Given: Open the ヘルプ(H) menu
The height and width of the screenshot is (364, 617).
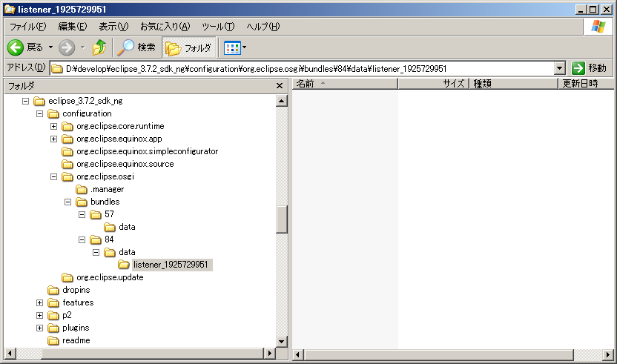Looking at the screenshot, I should point(263,27).
